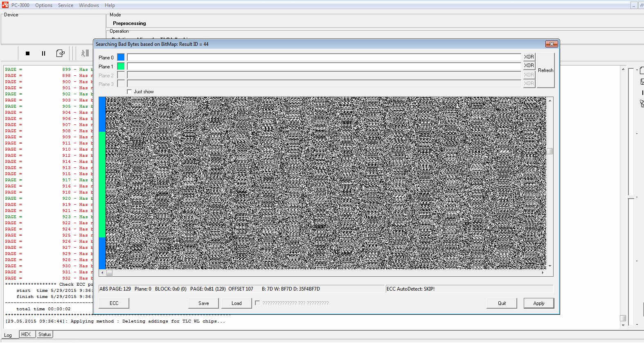The height and width of the screenshot is (343, 644).
Task: Click the Quit button
Action: tap(502, 303)
